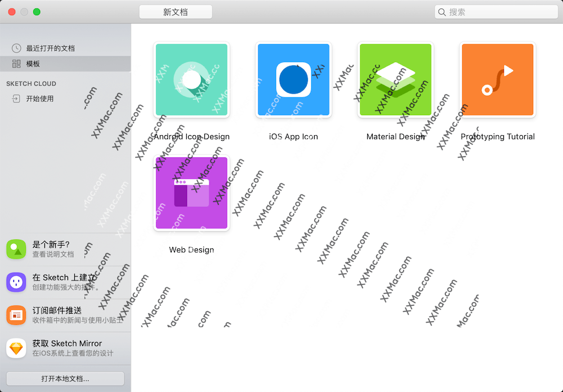Select the iOS App Icon template
Viewport: 563px width, 392px height.
tap(293, 79)
